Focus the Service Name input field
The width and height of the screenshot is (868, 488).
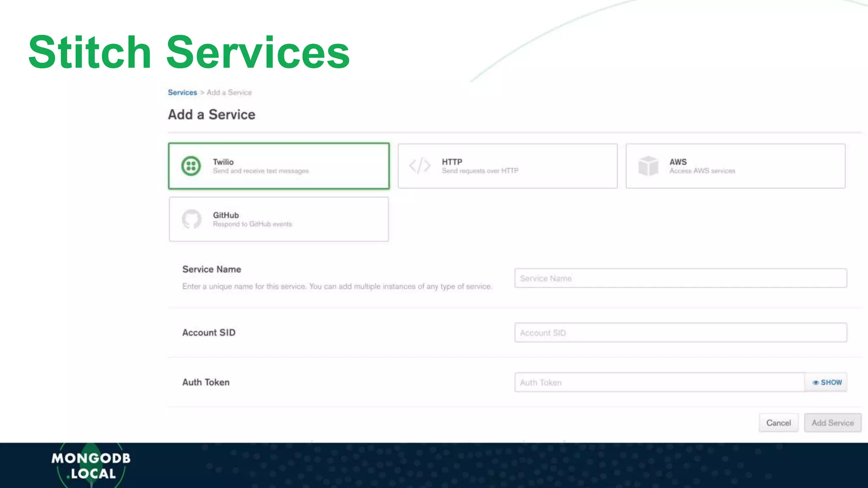[681, 278]
